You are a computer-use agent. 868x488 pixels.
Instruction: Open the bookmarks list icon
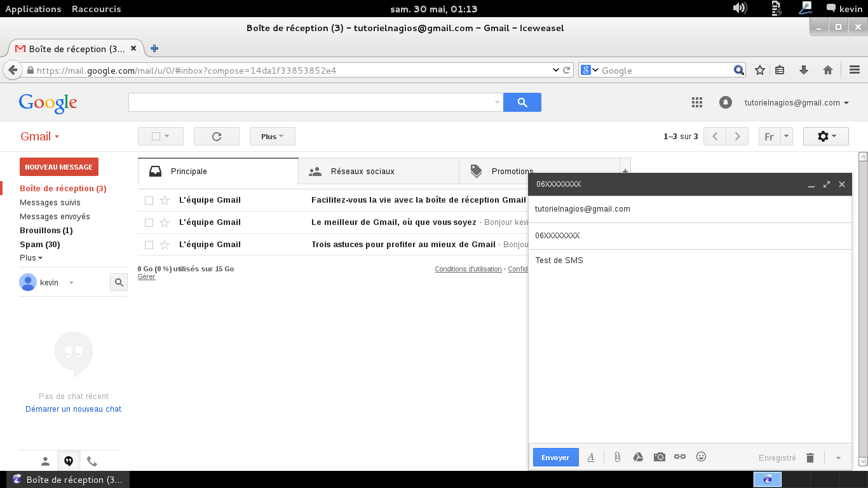tap(780, 70)
